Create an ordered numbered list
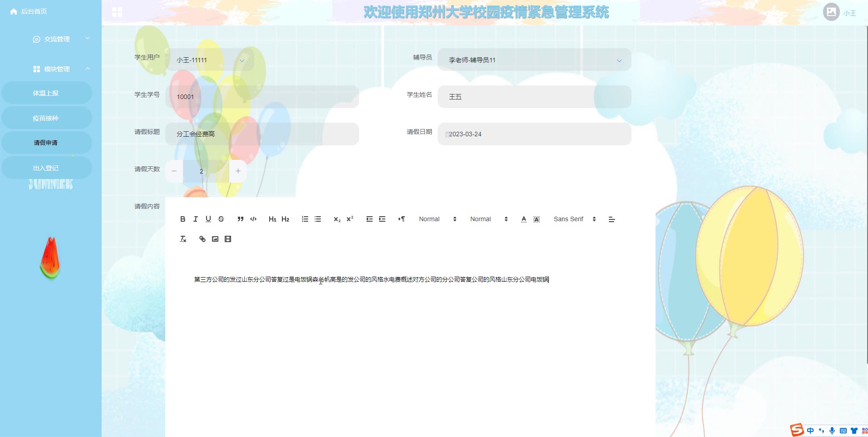This screenshot has height=437, width=868. [x=305, y=219]
